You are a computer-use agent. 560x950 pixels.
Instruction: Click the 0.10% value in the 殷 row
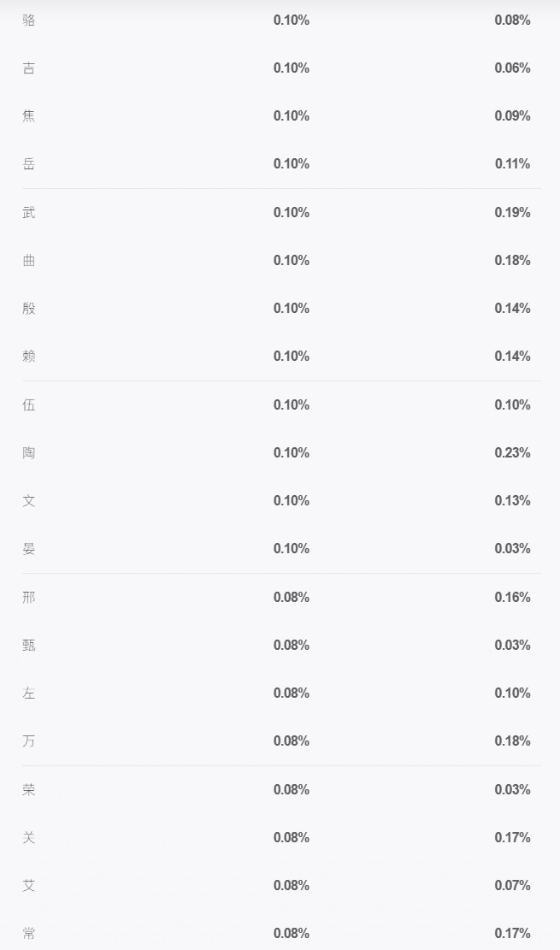tap(292, 308)
